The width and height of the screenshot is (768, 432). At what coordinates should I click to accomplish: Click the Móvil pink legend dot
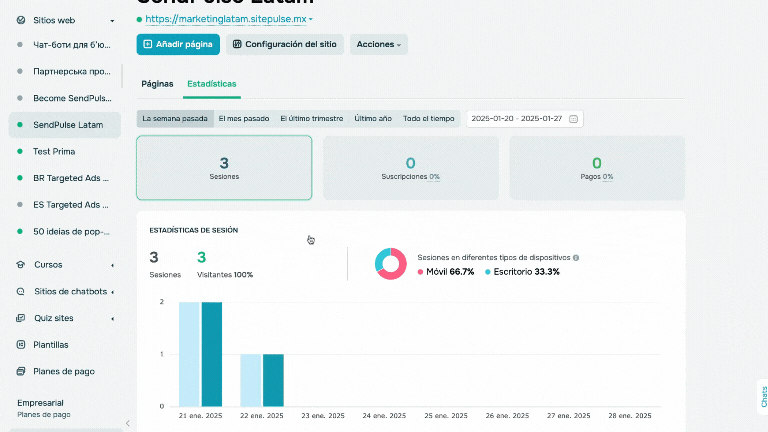pyautogui.click(x=421, y=272)
